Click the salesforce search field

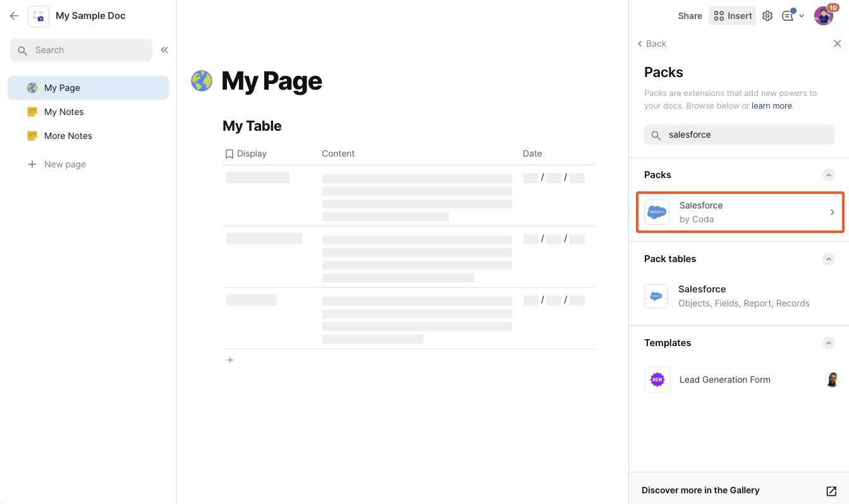coord(738,134)
